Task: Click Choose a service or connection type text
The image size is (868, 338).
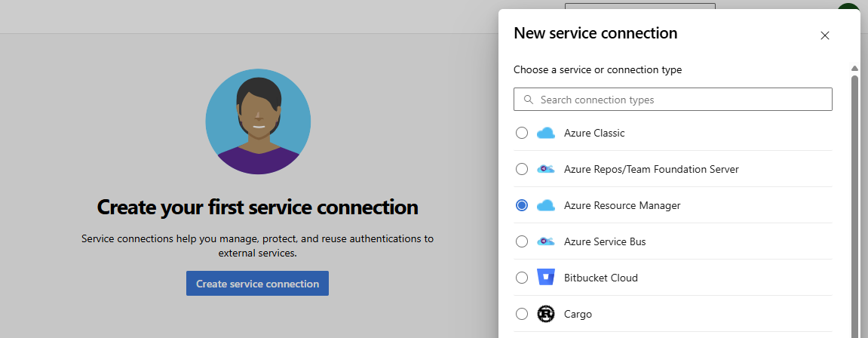Action: click(598, 70)
